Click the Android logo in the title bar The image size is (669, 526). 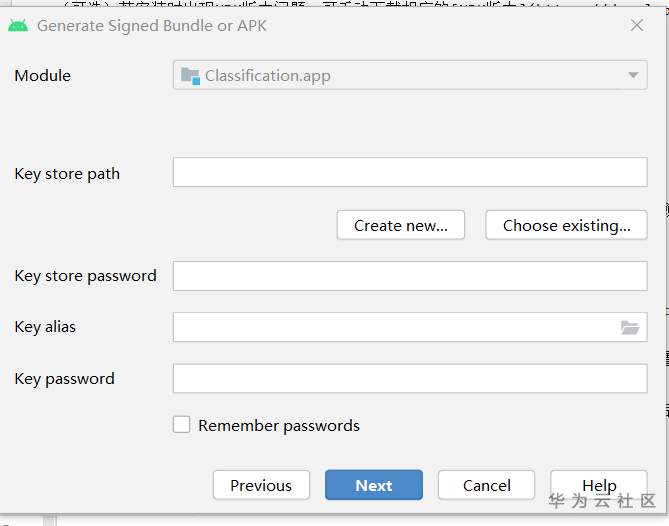coord(18,25)
